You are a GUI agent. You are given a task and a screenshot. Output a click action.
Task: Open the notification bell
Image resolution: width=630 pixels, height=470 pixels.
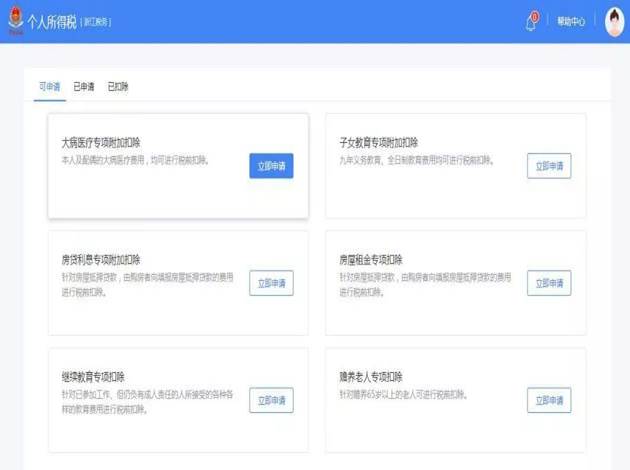click(x=531, y=22)
